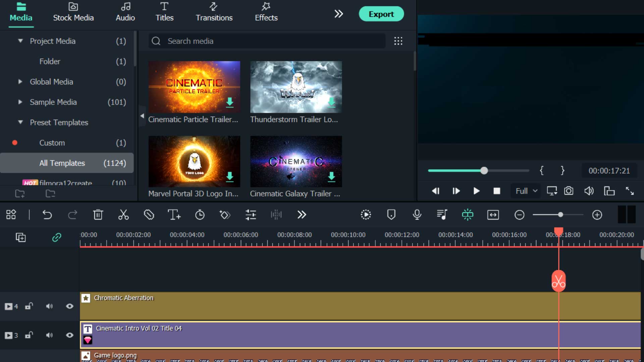Expand Preset Templates section

[x=21, y=122]
